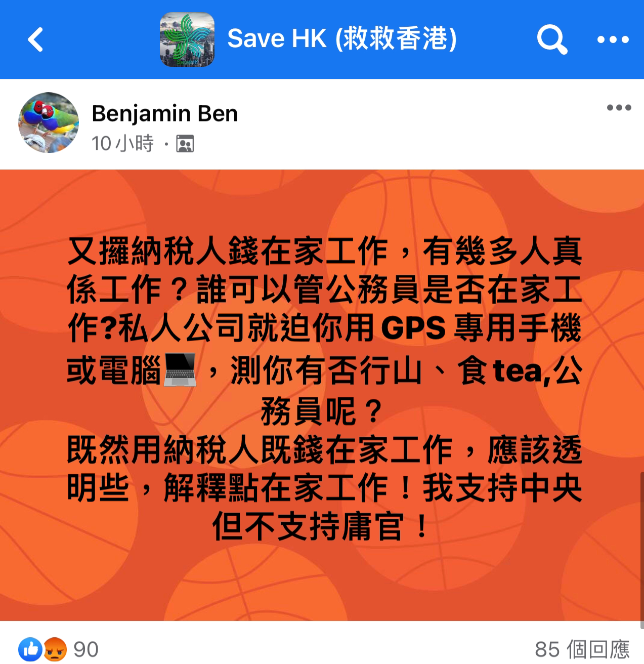Open the 85 個回應 comments
The image size is (644, 664).
(582, 649)
